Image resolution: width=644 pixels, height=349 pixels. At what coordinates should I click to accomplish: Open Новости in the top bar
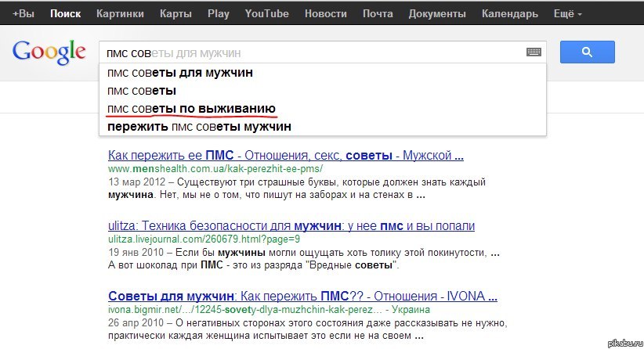[324, 14]
